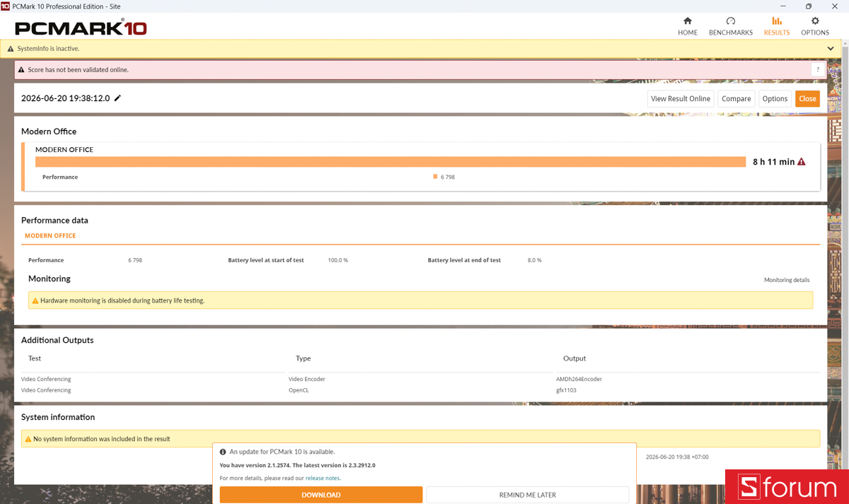The image size is (849, 504).
Task: Open the BENCHMARKS section
Action: tap(730, 26)
